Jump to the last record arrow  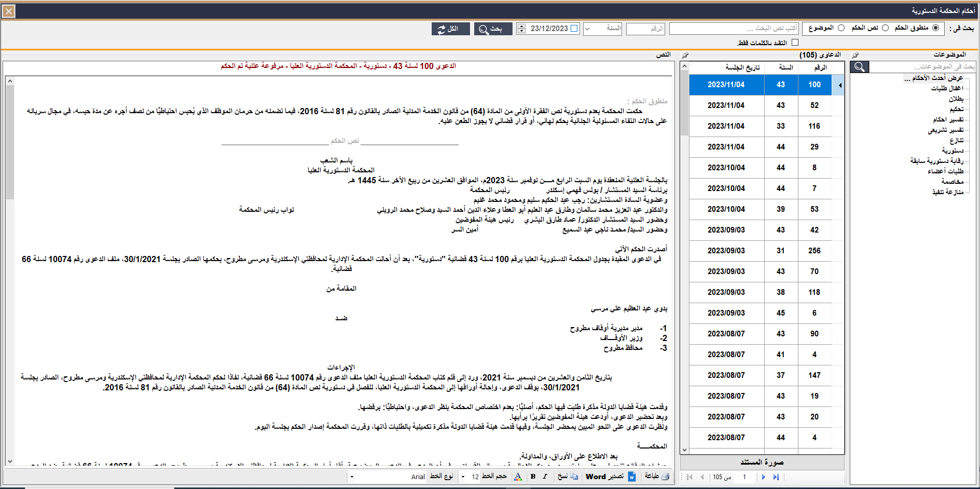click(776, 477)
